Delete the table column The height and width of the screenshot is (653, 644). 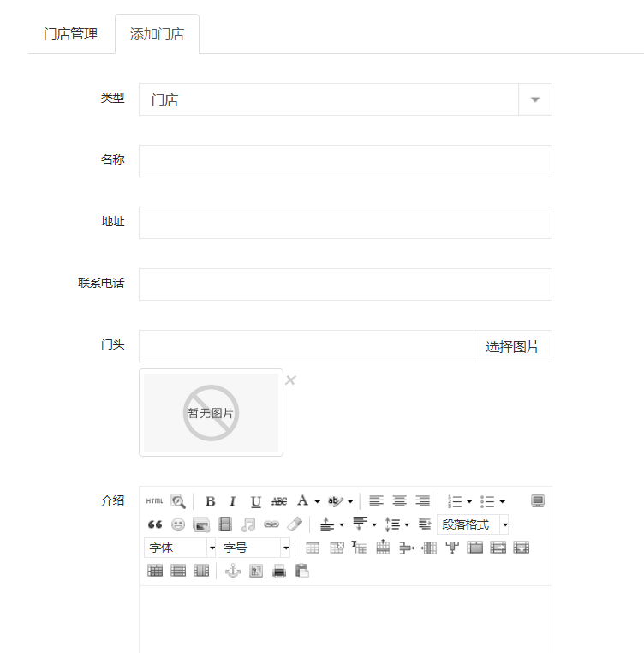[452, 548]
